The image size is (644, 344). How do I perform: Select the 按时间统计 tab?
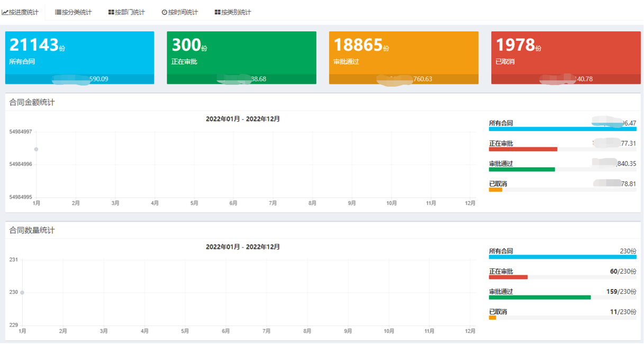[x=183, y=12]
